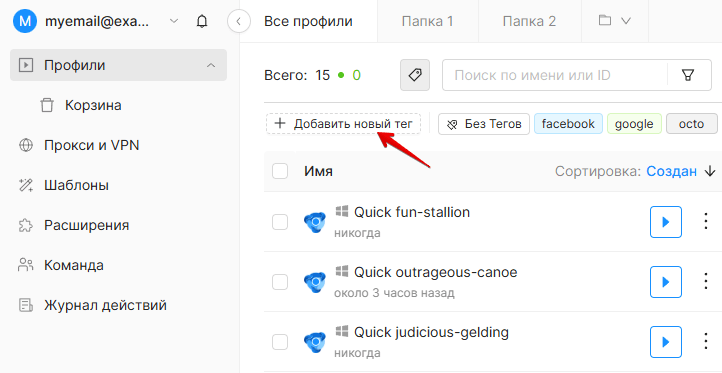Open the filter funnel icon
The image size is (722, 373).
click(x=688, y=75)
